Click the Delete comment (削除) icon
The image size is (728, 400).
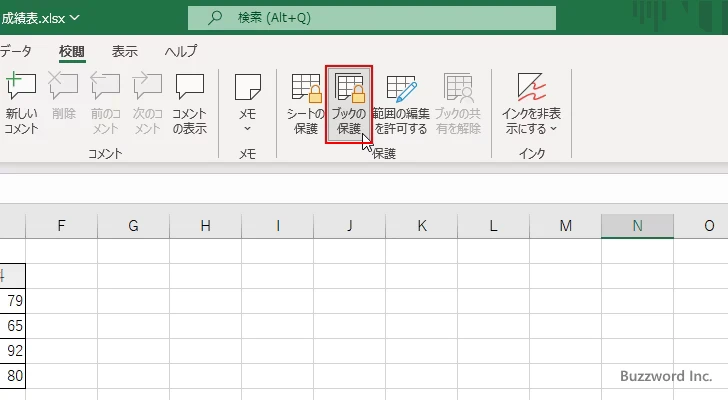(x=63, y=97)
